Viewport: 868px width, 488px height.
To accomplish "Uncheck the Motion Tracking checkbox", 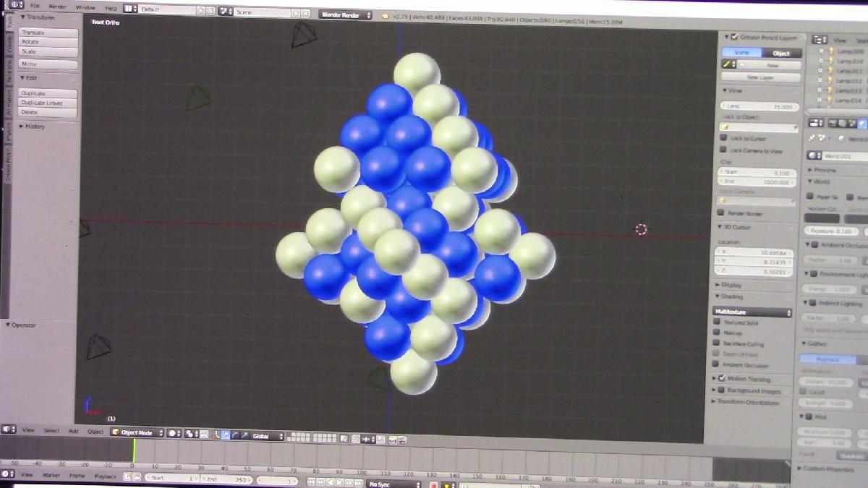I will click(721, 378).
